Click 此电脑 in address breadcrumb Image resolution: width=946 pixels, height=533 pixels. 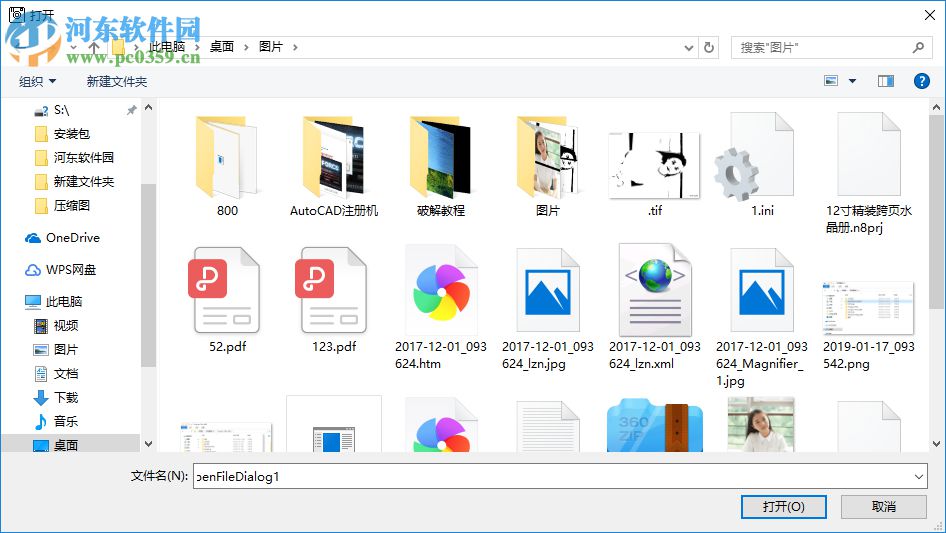167,47
